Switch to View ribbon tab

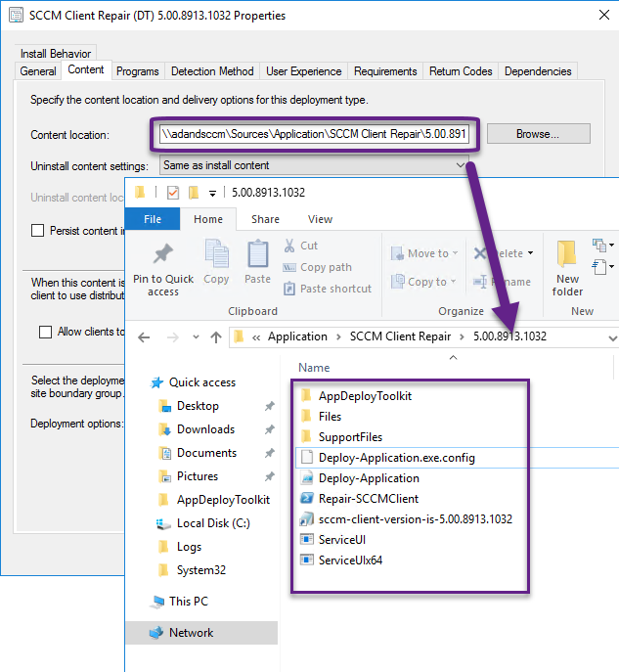coord(320,219)
